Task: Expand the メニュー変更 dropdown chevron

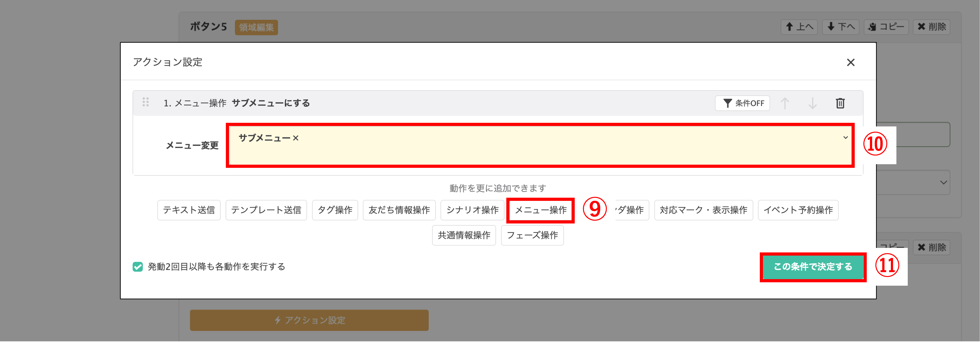Action: pos(845,138)
